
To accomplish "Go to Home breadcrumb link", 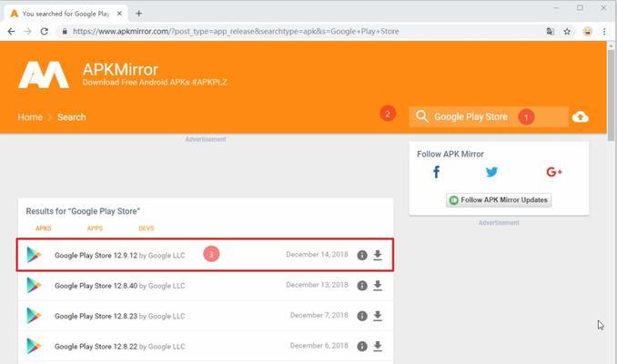I will click(x=30, y=117).
